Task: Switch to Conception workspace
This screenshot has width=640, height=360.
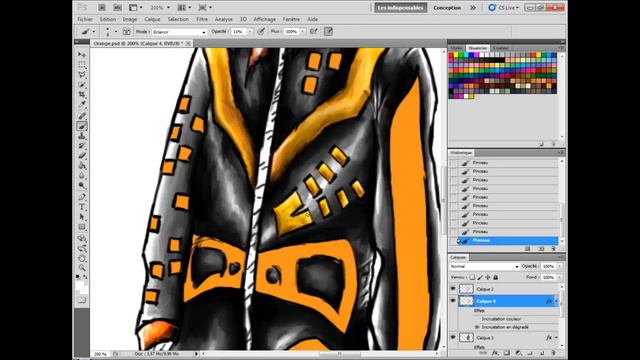Action: click(x=447, y=7)
